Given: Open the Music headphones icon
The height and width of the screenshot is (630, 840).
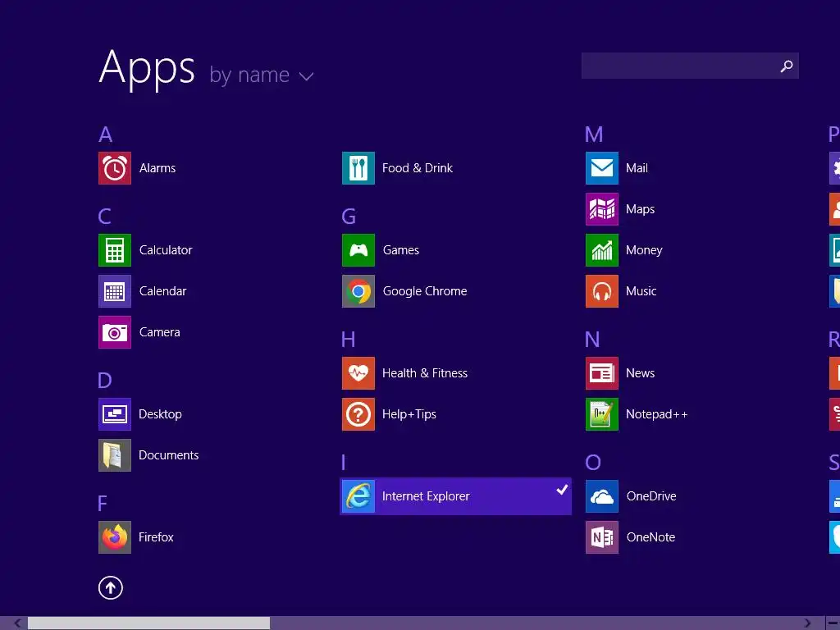Looking at the screenshot, I should tap(602, 291).
